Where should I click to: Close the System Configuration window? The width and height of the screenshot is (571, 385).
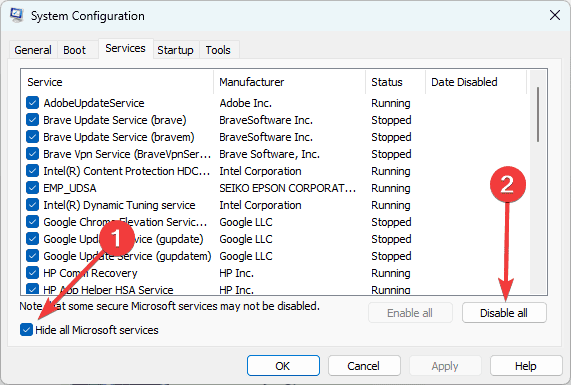[555, 15]
